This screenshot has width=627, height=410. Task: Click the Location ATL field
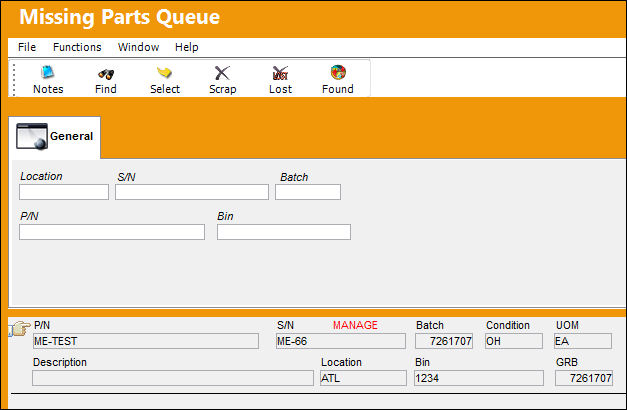point(363,378)
